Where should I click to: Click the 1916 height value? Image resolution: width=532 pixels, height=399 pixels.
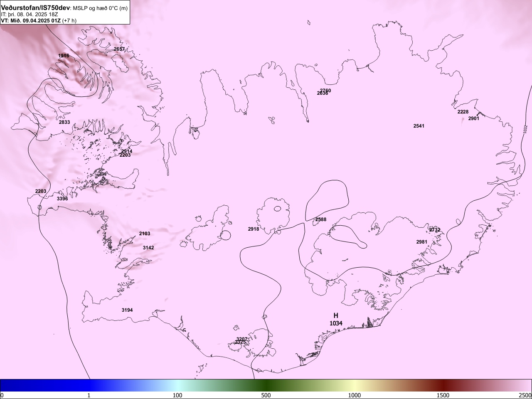pos(64,56)
